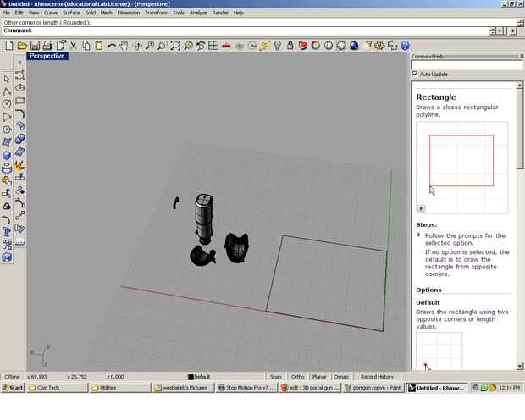Click the Rectangle help diagram thumbnail
The image size is (525, 420).
[461, 168]
